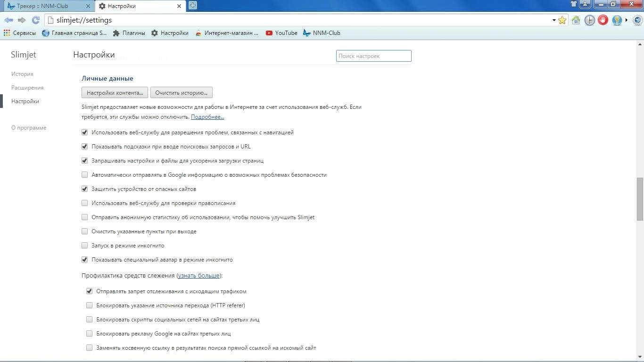Open О программе in sidebar
The width and height of the screenshot is (644, 362).
[x=29, y=128]
